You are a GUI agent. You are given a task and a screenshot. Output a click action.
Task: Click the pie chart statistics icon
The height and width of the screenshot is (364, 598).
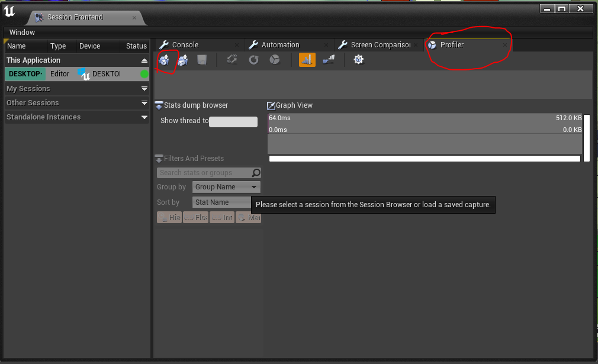point(274,59)
